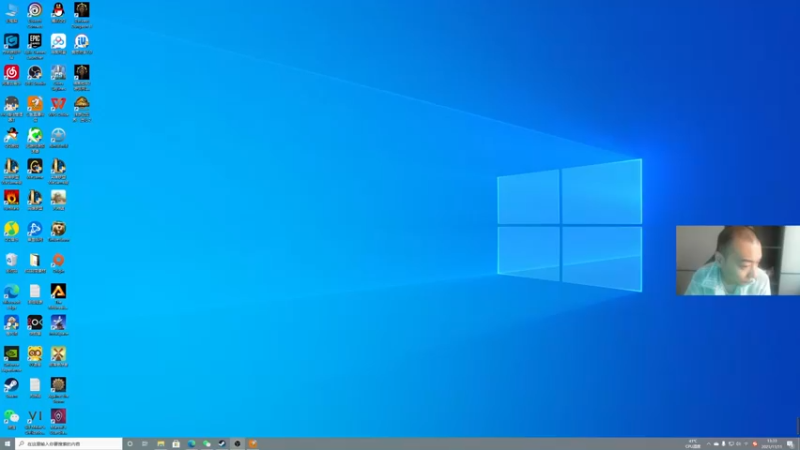Screen dimensions: 800x450
Task: Select the Ubisoft Connect swirl shortcut
Action: 35,14
